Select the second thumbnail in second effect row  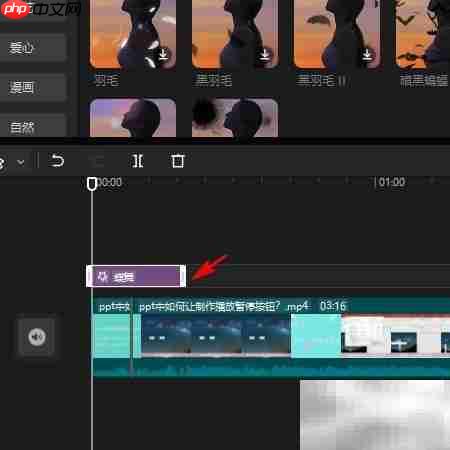point(235,117)
